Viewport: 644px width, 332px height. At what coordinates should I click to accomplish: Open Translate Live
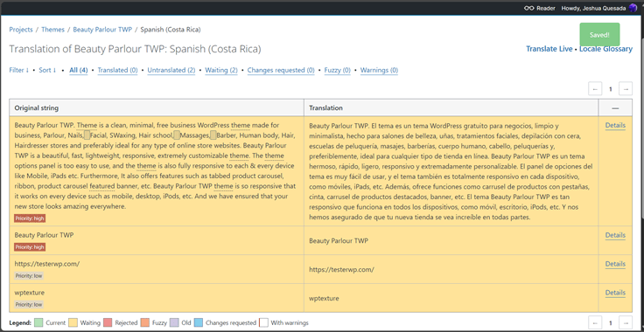click(x=549, y=49)
